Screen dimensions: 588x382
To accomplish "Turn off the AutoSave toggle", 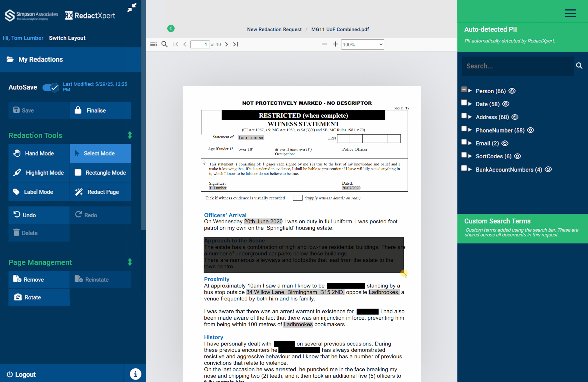I will [x=51, y=87].
